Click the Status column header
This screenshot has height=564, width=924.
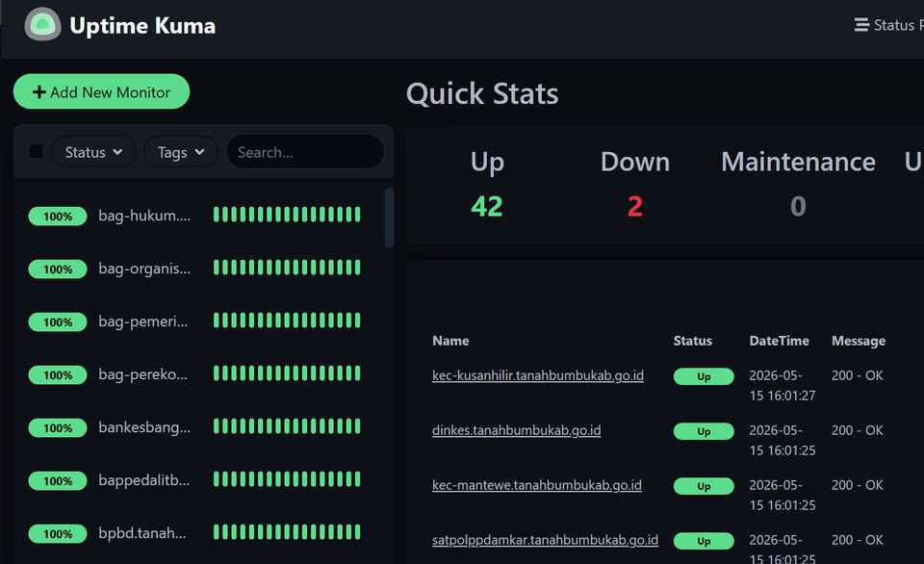click(x=692, y=341)
